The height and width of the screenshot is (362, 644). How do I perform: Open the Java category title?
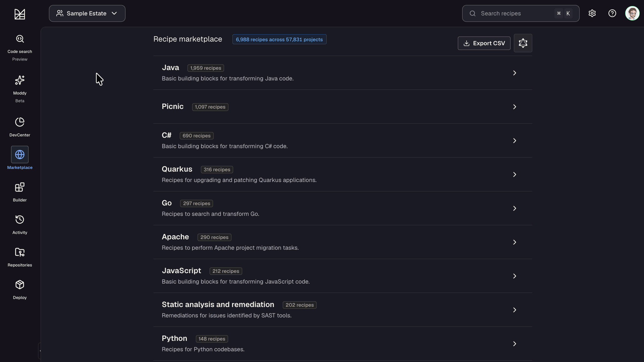170,68
